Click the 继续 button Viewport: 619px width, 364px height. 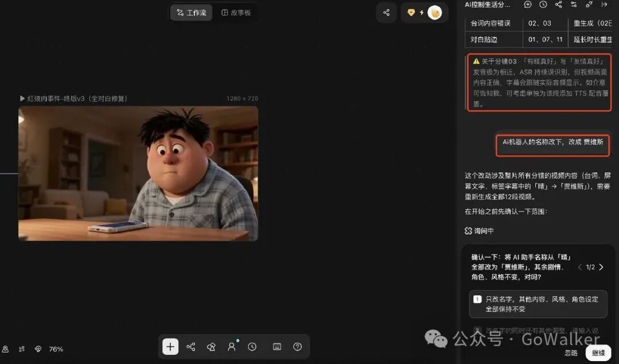click(598, 353)
